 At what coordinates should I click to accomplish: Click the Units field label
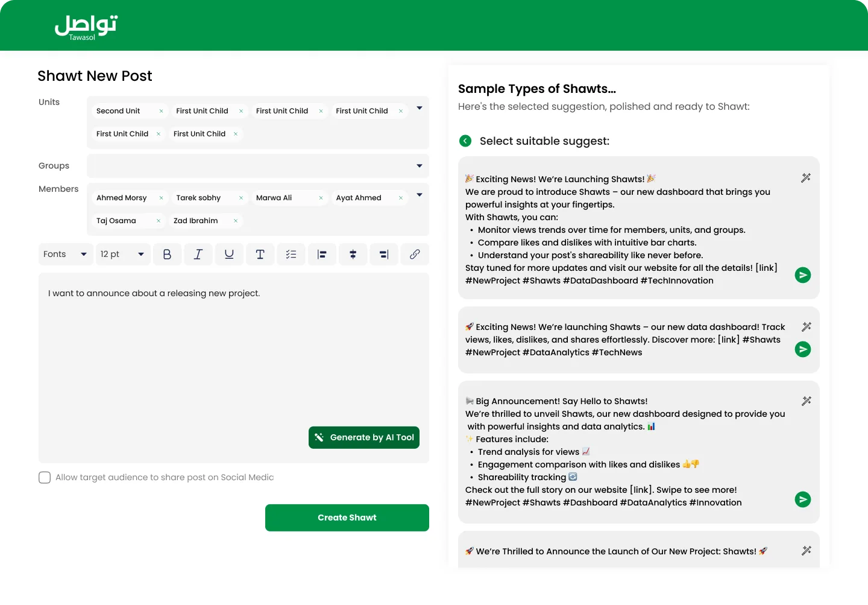(49, 102)
